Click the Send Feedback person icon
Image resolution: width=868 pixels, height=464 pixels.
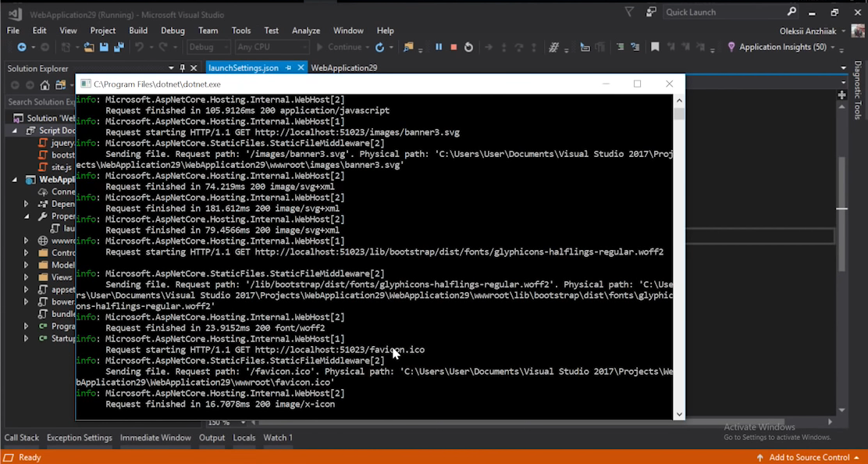[651, 12]
